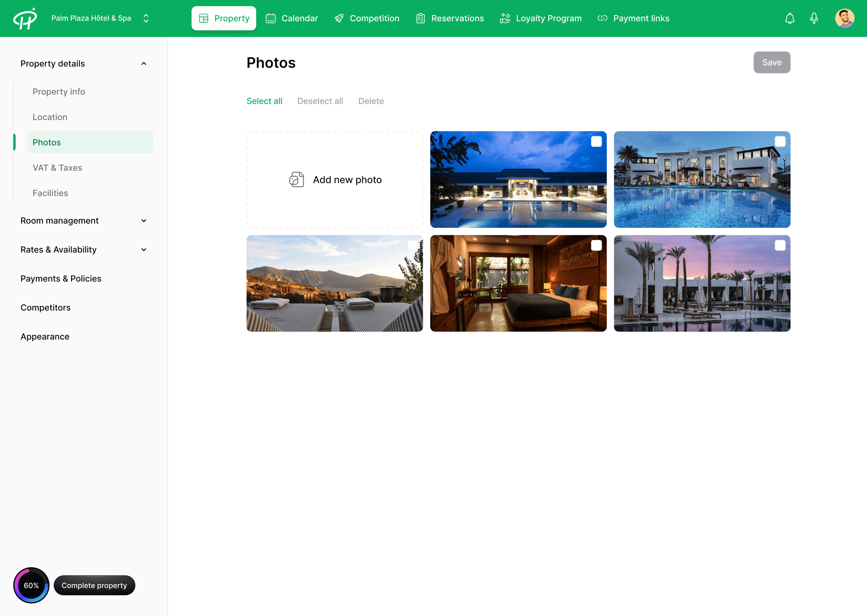Click the 60% completion progress ring
867x616 pixels.
pyautogui.click(x=31, y=585)
